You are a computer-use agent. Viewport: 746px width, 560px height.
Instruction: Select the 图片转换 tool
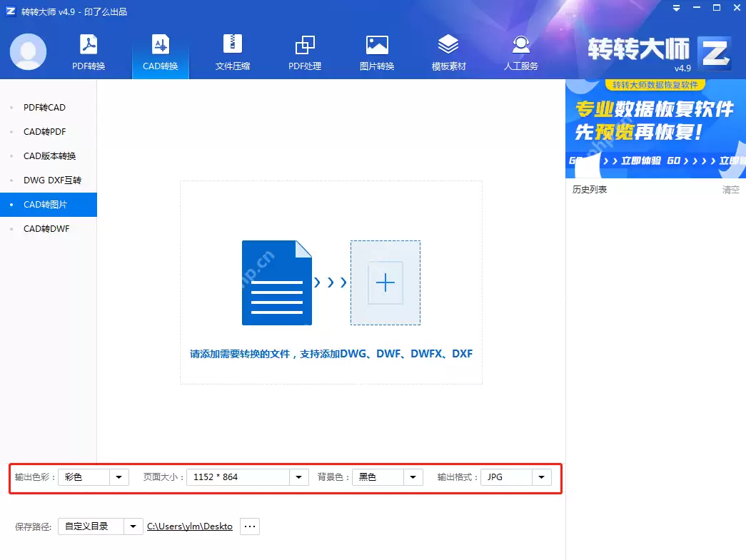coord(376,51)
